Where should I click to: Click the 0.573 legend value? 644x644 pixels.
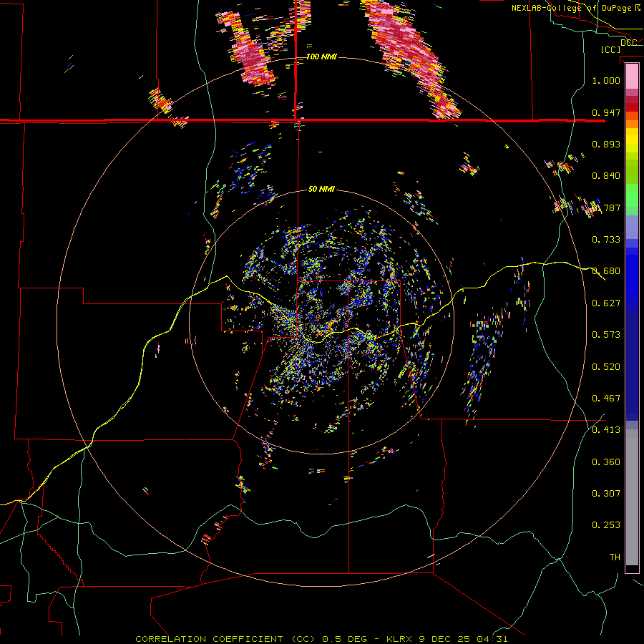606,335
